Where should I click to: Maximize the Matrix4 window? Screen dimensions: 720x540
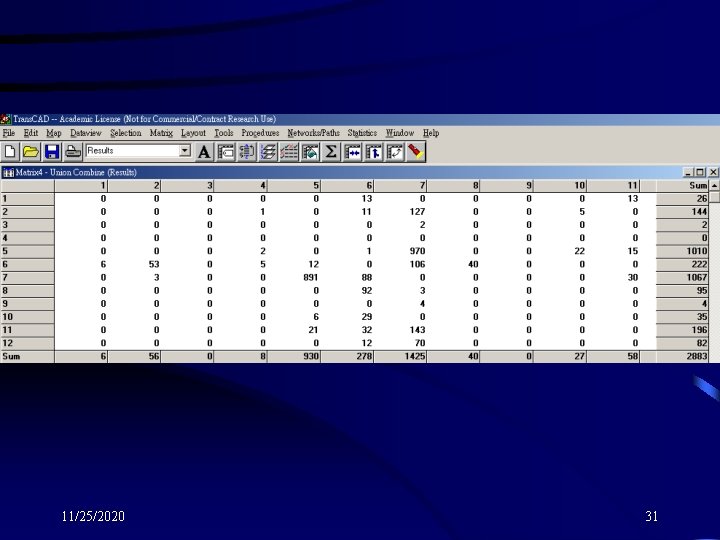(700, 172)
